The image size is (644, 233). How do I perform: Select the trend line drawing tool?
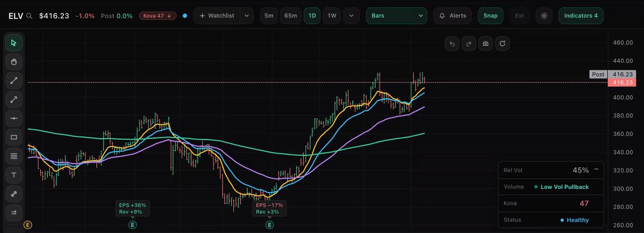14,81
